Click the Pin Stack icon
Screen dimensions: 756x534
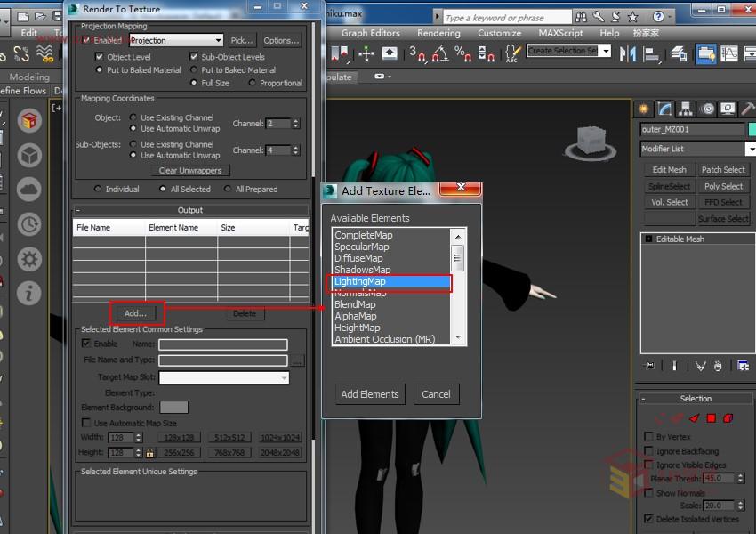[650, 366]
